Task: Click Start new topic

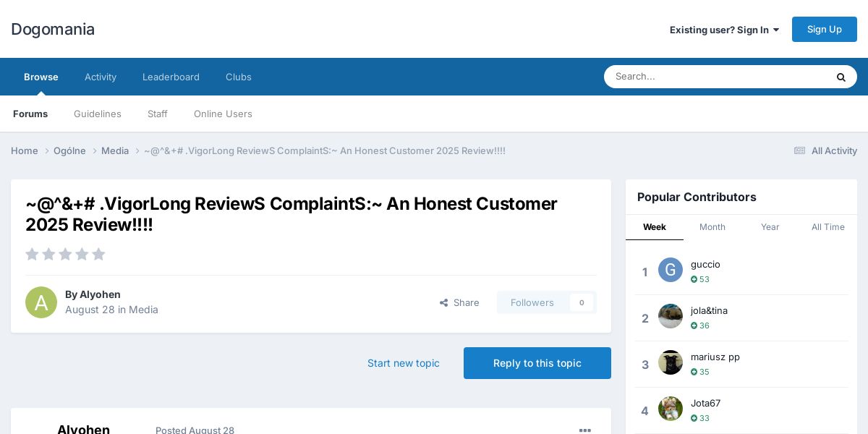Action: tap(404, 363)
